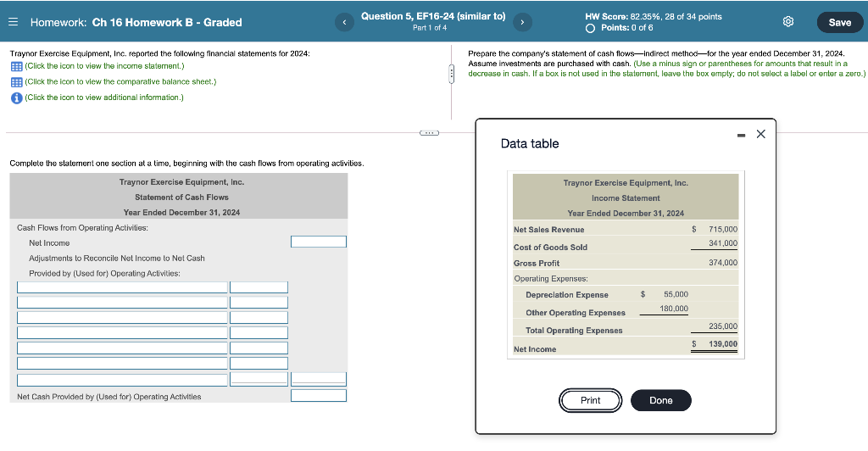Click the fourth adjustment amount field
This screenshot has width=868, height=451.
click(259, 332)
